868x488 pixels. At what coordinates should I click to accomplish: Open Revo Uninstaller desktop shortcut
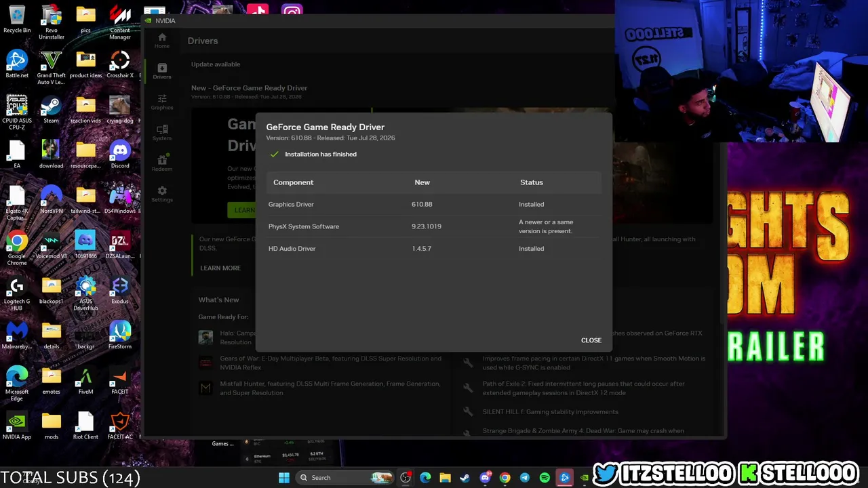pos(52,22)
